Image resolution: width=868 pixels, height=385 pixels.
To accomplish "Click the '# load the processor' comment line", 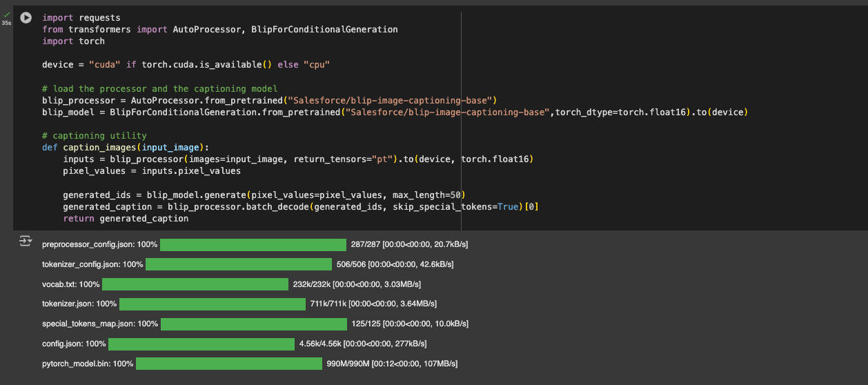I will click(x=159, y=88).
